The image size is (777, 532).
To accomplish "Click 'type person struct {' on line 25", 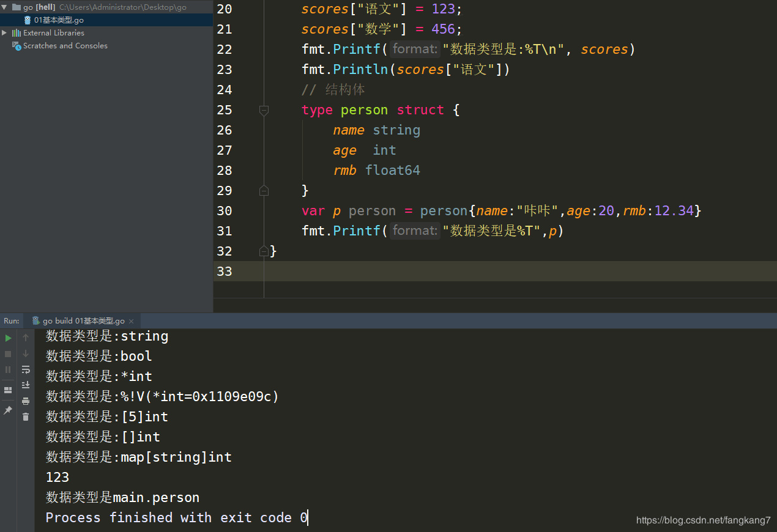I will [x=381, y=110].
